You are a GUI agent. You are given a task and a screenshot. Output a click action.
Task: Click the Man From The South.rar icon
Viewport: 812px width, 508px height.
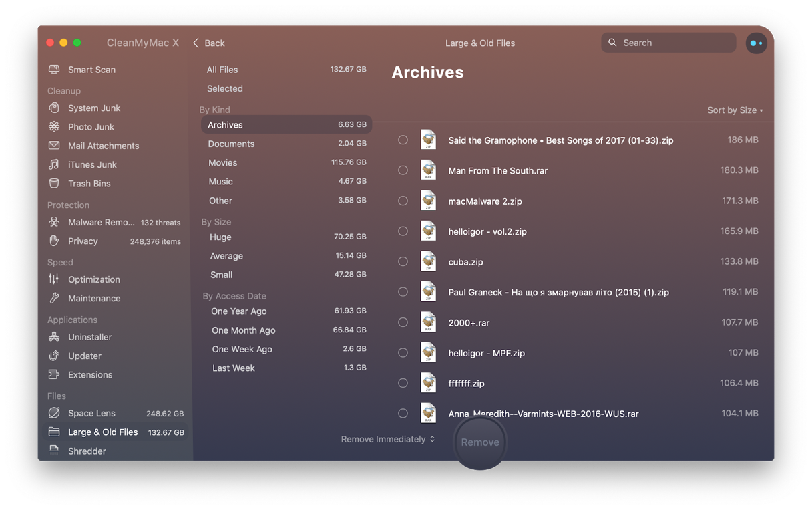pyautogui.click(x=428, y=170)
